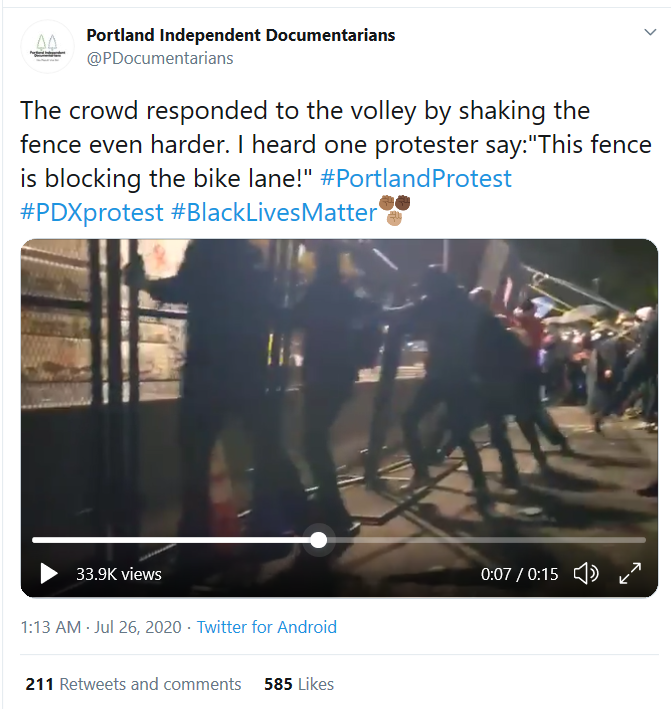Seek using the video progress scrubber handle
This screenshot has height=709, width=671.
[318, 540]
